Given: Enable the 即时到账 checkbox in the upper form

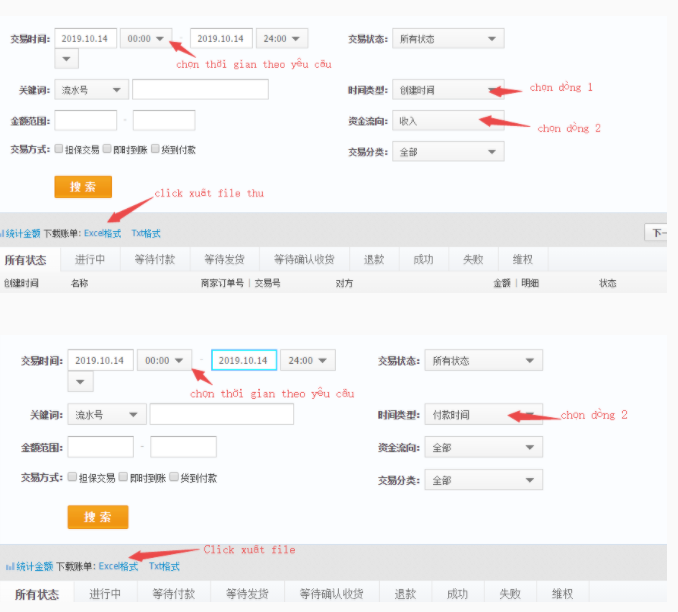Looking at the screenshot, I should tap(107, 149).
